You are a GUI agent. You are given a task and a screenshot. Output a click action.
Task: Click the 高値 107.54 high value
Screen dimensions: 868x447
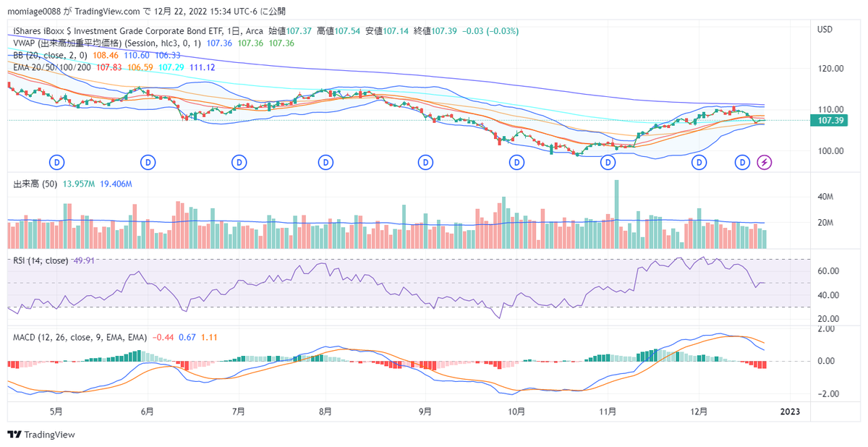tap(337, 31)
